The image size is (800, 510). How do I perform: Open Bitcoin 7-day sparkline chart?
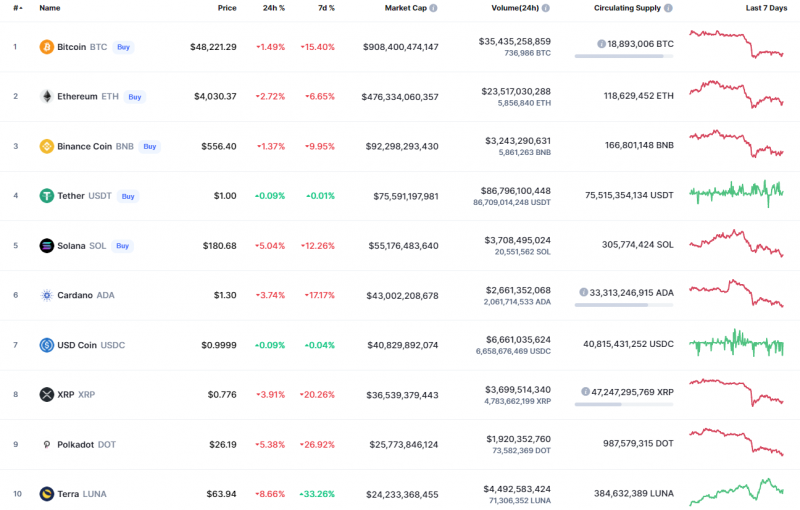coord(736,44)
